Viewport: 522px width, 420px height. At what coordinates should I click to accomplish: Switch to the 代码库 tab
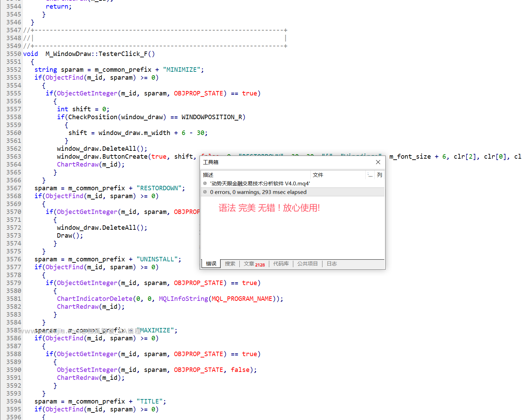[281, 264]
